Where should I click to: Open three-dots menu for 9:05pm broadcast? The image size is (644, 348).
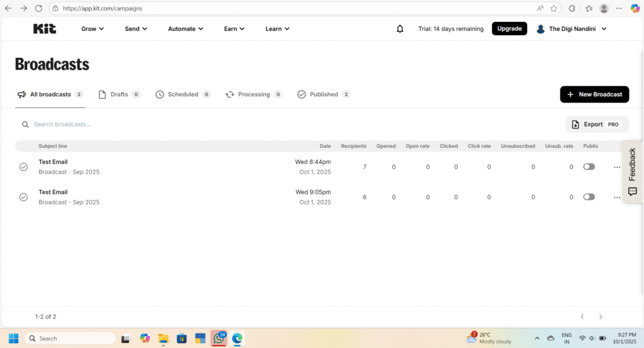pyautogui.click(x=616, y=198)
